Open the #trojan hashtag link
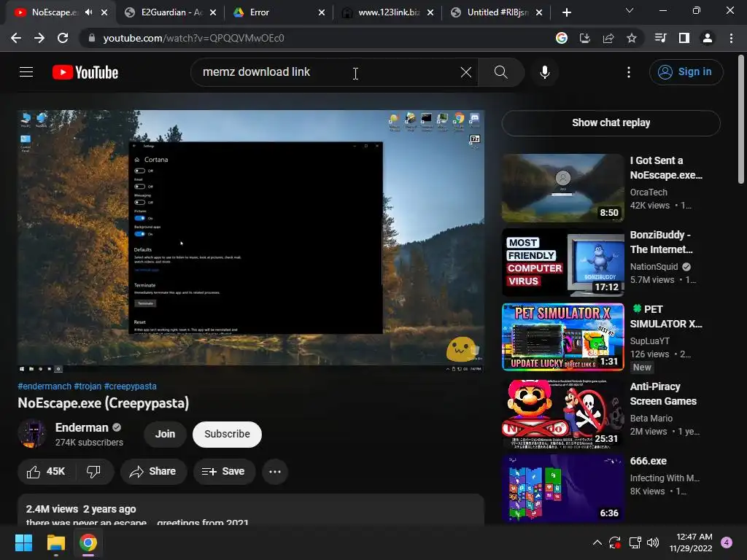This screenshot has height=560, width=747. [88, 386]
